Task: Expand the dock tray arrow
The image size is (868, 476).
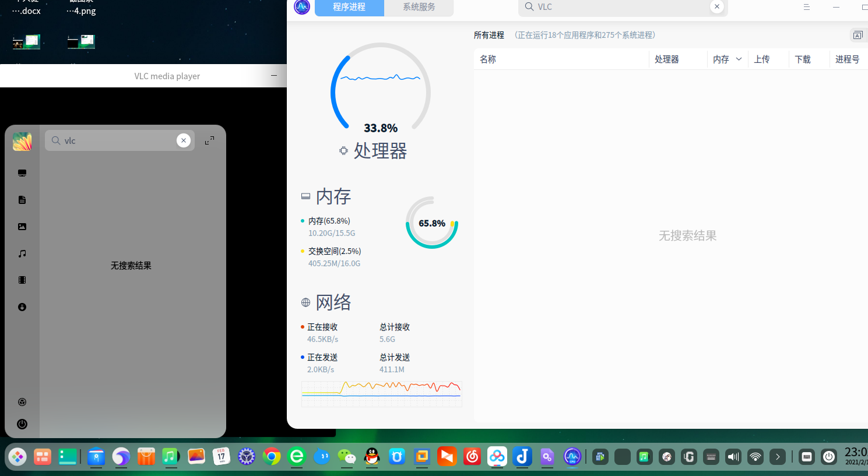Action: (x=778, y=457)
